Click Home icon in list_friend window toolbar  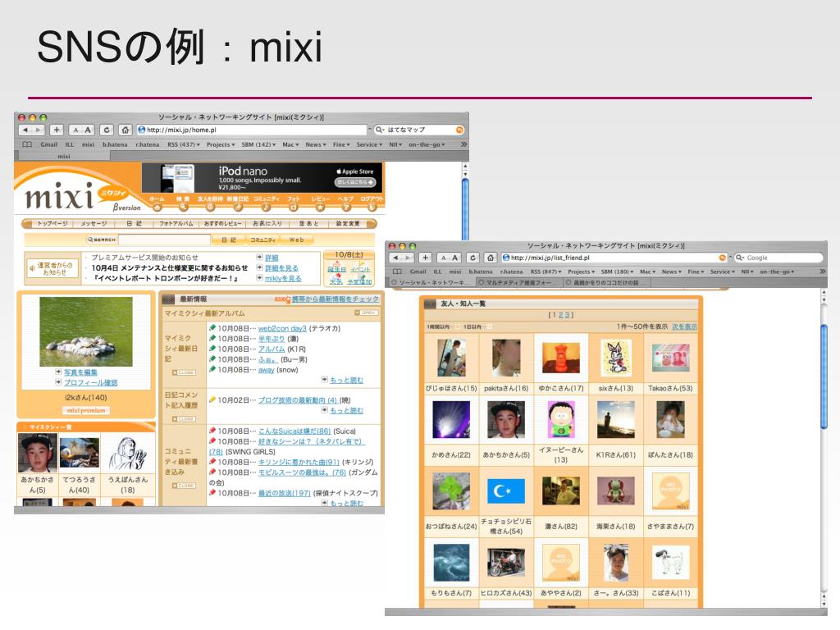(491, 258)
